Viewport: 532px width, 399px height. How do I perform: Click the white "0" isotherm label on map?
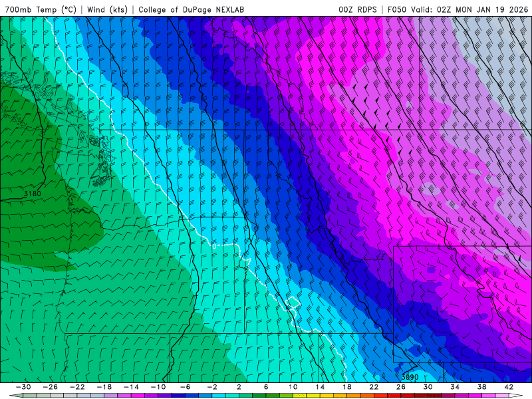click(214, 246)
